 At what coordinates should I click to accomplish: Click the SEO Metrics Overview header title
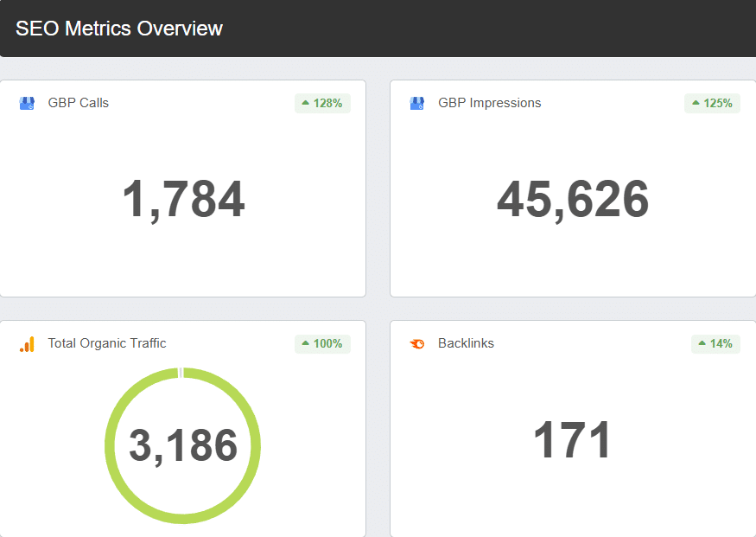click(x=119, y=29)
